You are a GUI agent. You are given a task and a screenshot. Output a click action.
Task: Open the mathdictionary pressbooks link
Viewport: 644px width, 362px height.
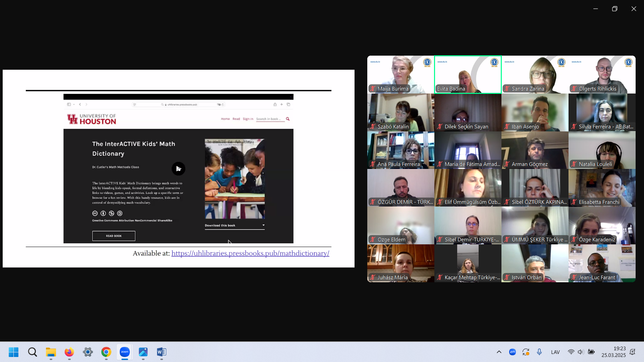click(250, 253)
